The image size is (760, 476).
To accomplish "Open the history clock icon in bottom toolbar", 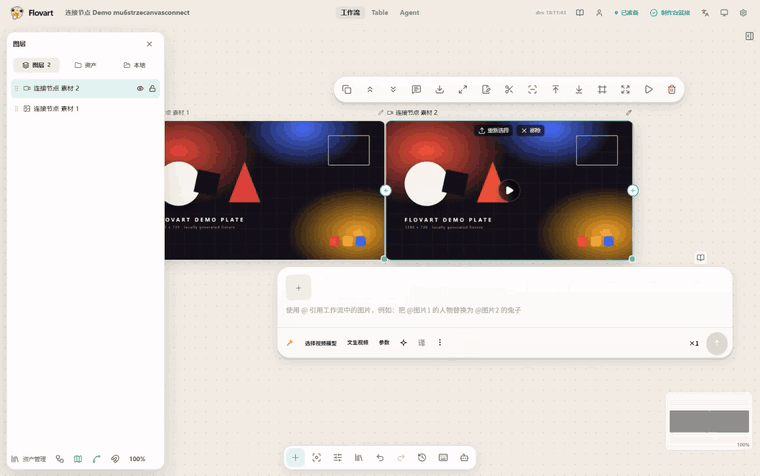I will point(422,458).
